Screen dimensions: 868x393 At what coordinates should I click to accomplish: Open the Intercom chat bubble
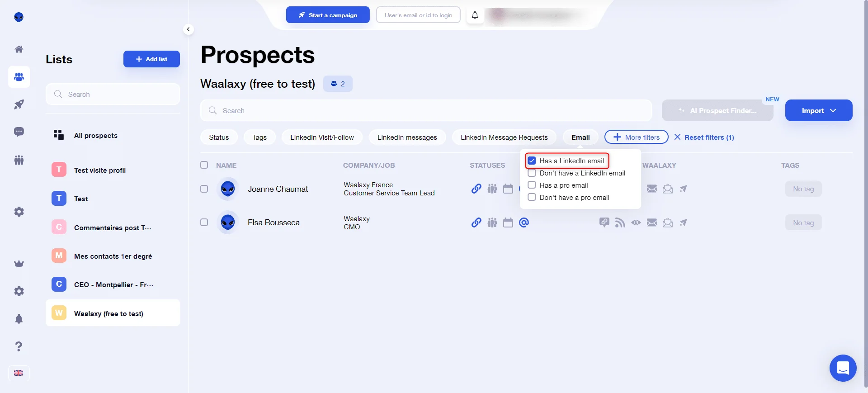coord(843,368)
